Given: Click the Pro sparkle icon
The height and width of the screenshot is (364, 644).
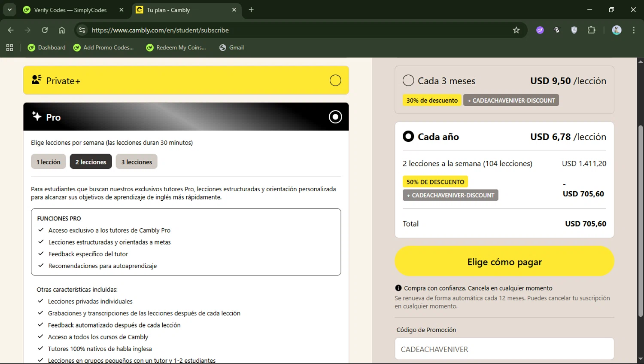Looking at the screenshot, I should pyautogui.click(x=36, y=116).
